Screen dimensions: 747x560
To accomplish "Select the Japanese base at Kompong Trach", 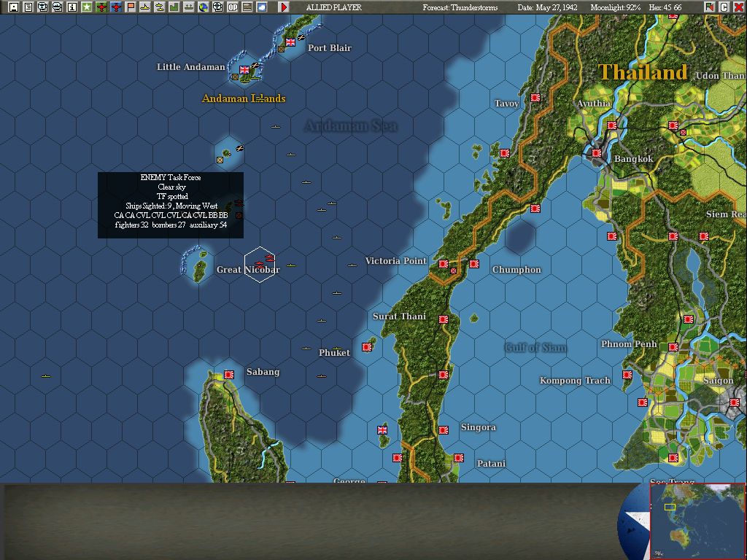I will tap(627, 375).
